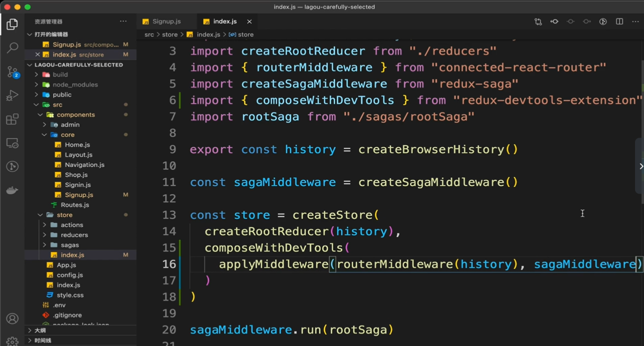Open Source Control view with badge
This screenshot has height=346, width=644.
coord(13,72)
